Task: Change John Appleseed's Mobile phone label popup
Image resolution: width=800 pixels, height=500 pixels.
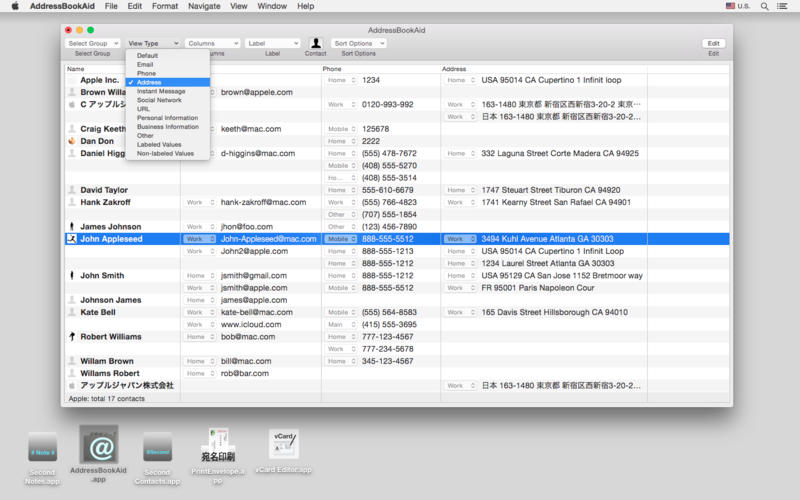Action: pyautogui.click(x=340, y=239)
